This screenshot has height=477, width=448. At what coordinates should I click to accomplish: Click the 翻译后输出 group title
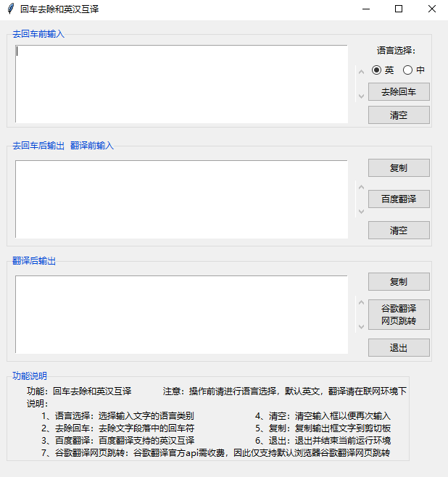click(34, 261)
